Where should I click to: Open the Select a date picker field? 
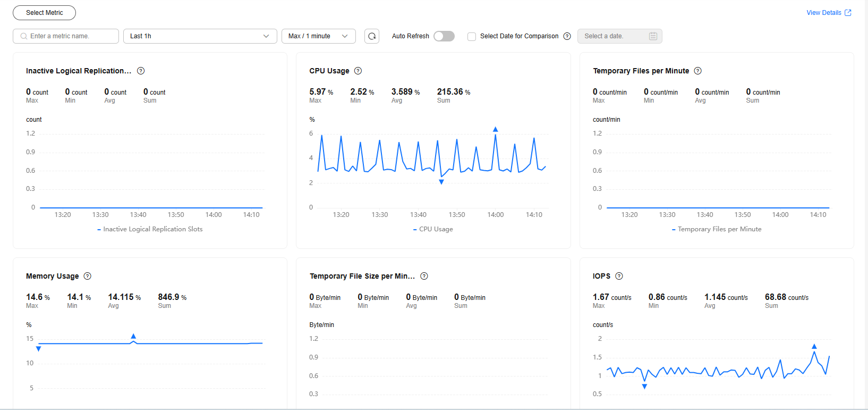pos(614,36)
